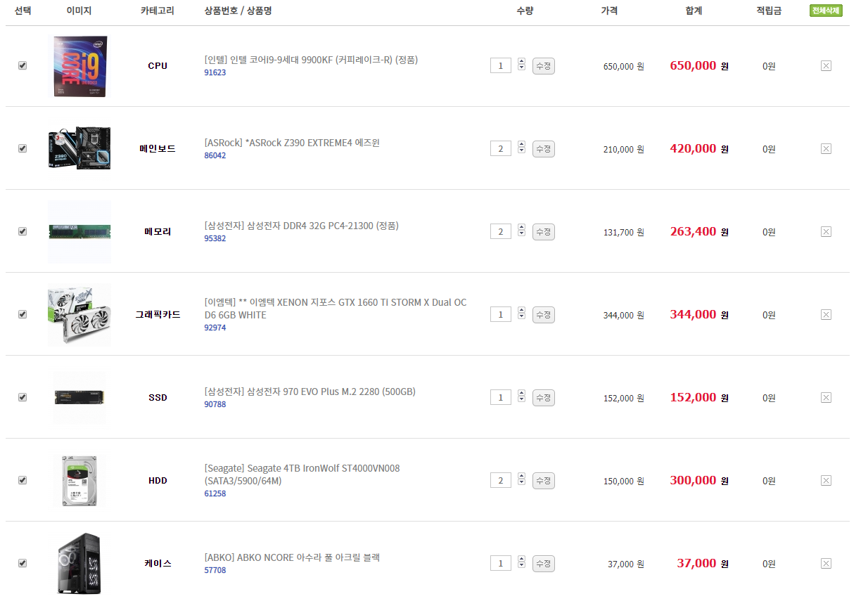This screenshot has width=868, height=601.
Task: Click the white graphics card thumbnail image
Action: coord(79,314)
